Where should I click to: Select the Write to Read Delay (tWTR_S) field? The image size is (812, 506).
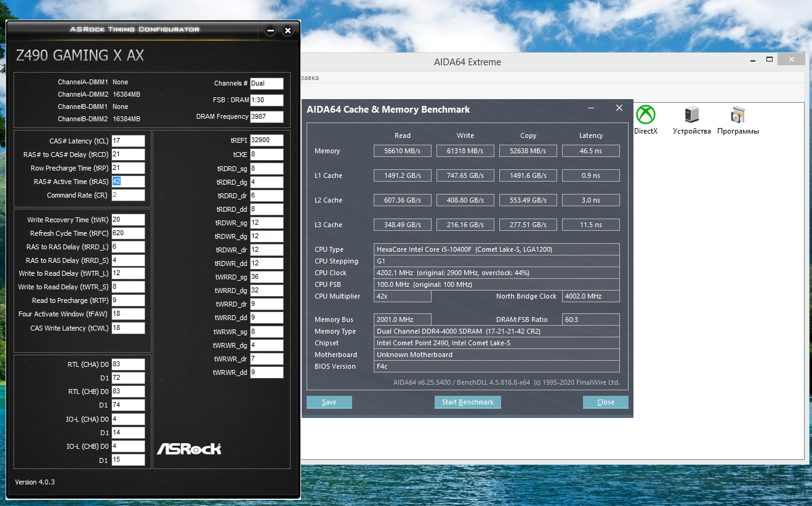point(128,287)
